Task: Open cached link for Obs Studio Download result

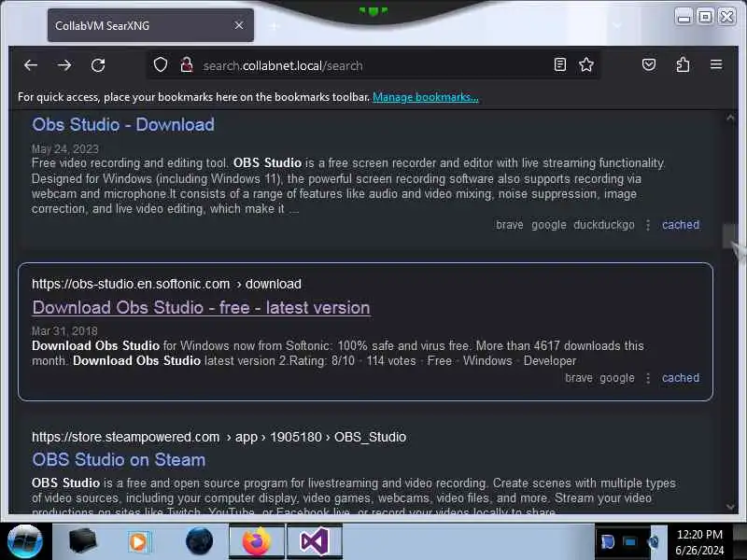Action: [x=681, y=225]
